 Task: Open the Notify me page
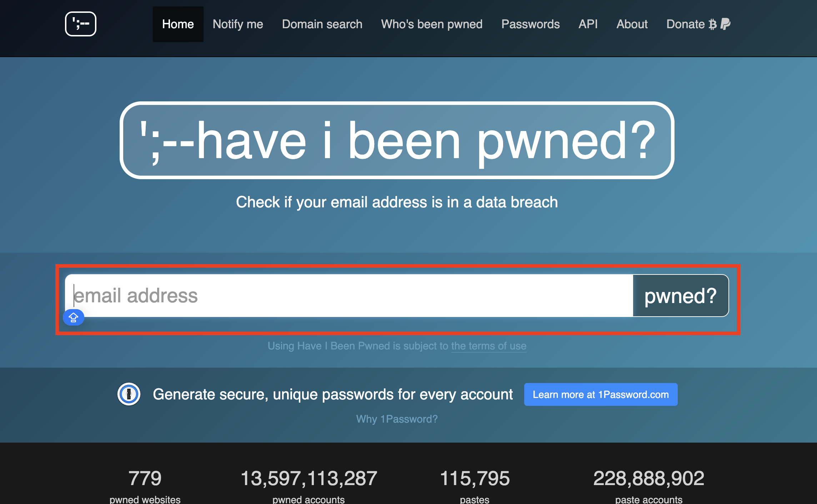(x=238, y=24)
